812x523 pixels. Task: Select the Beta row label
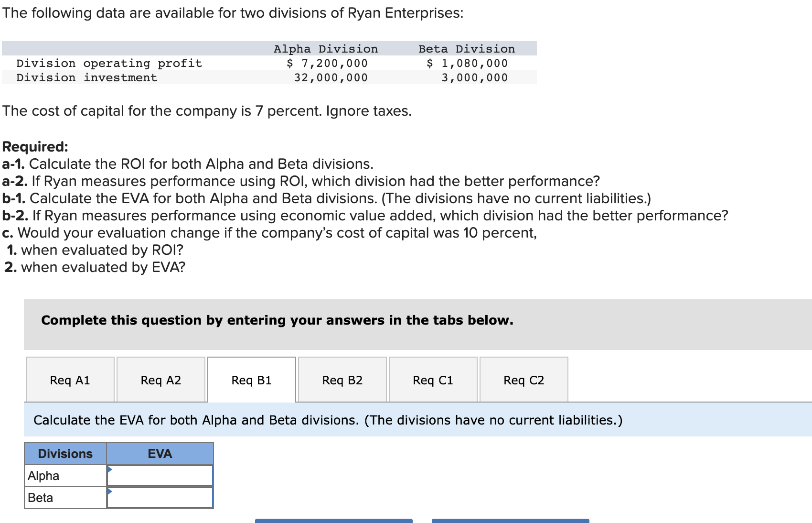pos(40,497)
